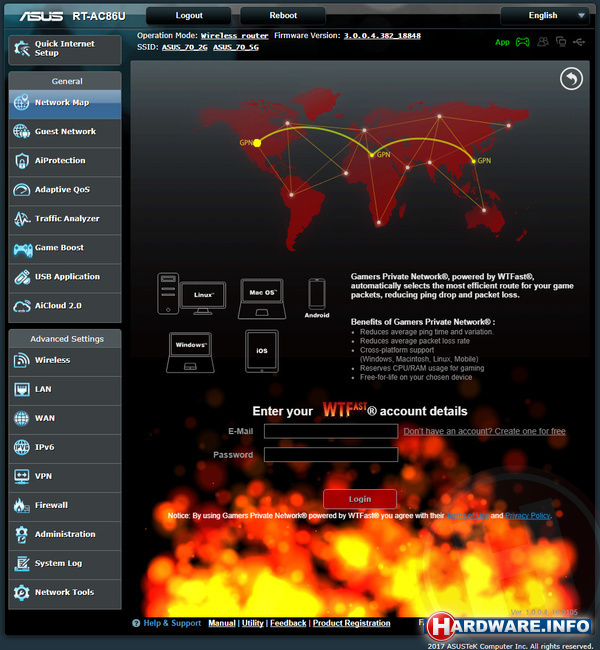
Task: Open Product Registration link
Action: [352, 623]
